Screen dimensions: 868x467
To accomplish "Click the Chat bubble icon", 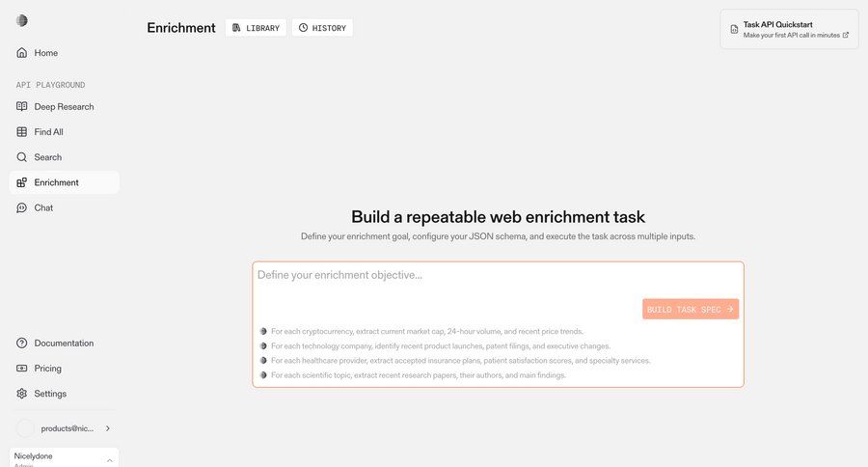I will (x=22, y=207).
